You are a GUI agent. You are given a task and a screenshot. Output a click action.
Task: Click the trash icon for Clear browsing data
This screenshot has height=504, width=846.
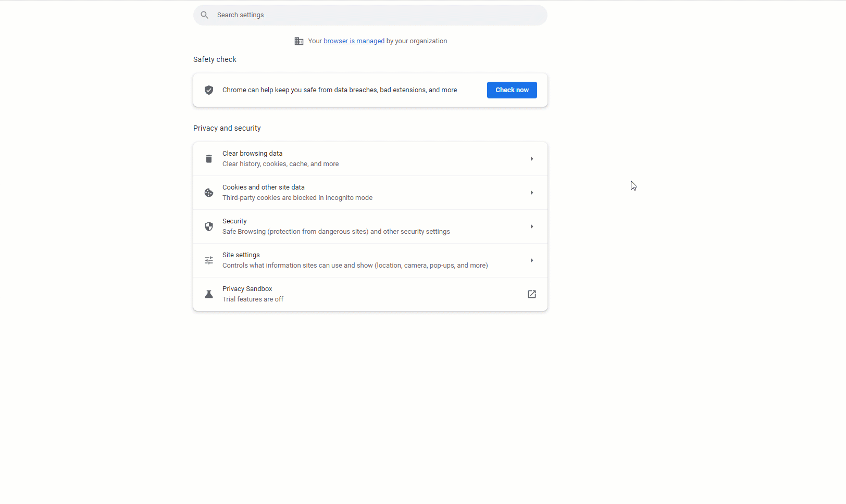click(208, 158)
